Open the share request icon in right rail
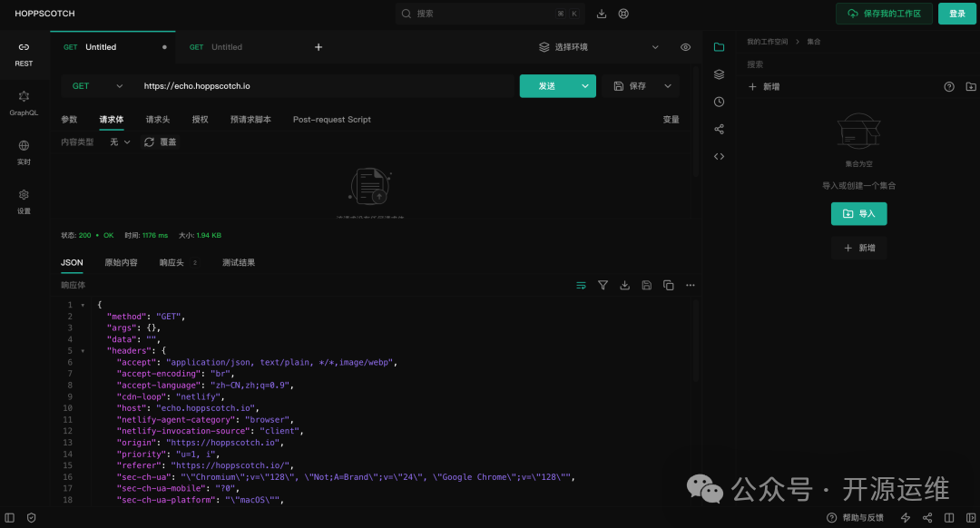This screenshot has height=528, width=980. (x=719, y=129)
